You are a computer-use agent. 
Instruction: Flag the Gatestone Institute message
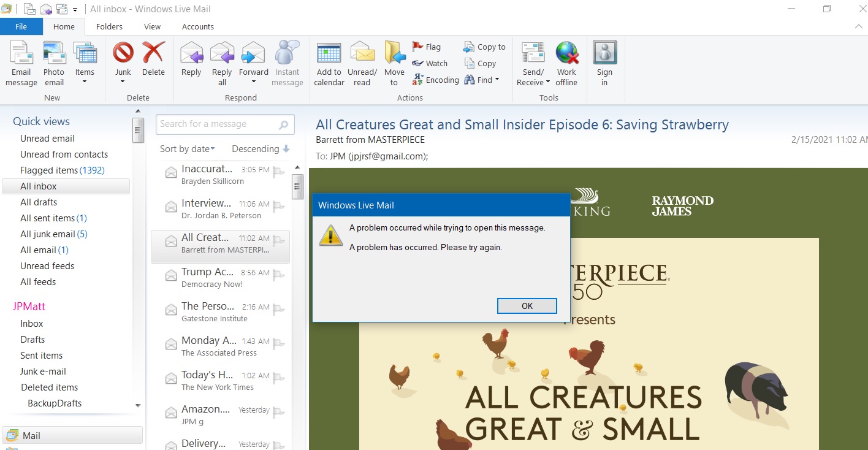click(279, 309)
